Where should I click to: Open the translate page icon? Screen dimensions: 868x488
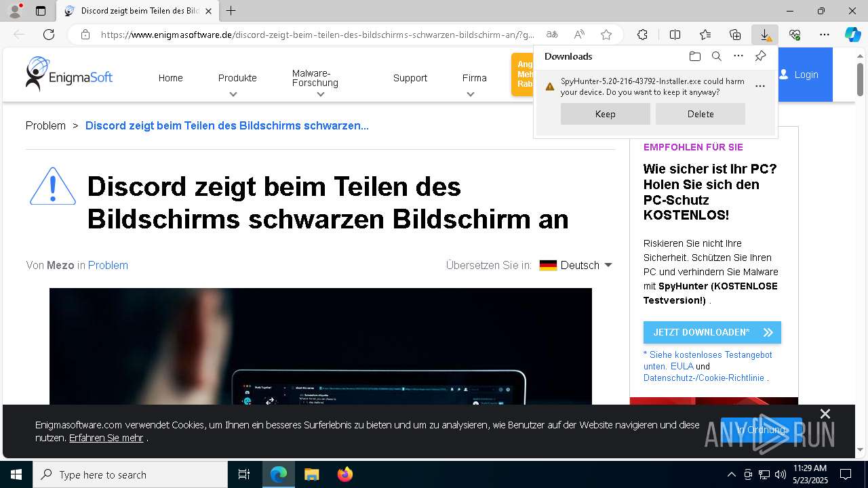click(x=552, y=35)
